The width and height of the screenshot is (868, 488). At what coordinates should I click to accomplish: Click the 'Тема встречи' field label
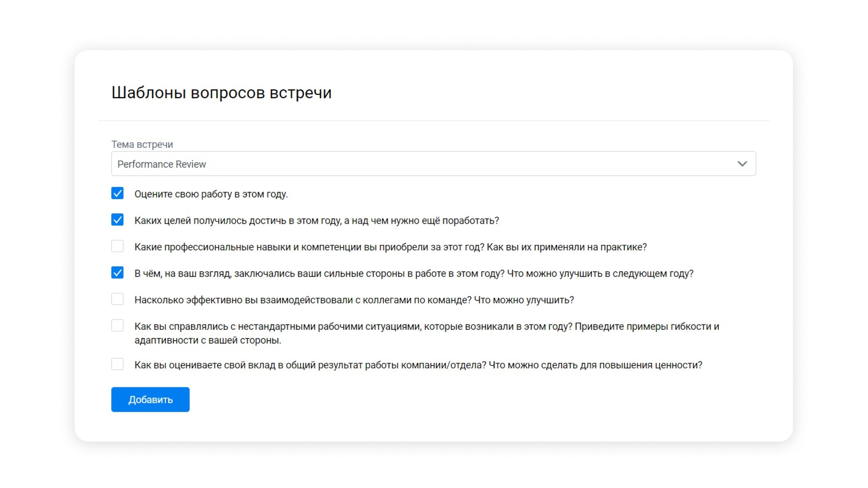click(x=142, y=144)
